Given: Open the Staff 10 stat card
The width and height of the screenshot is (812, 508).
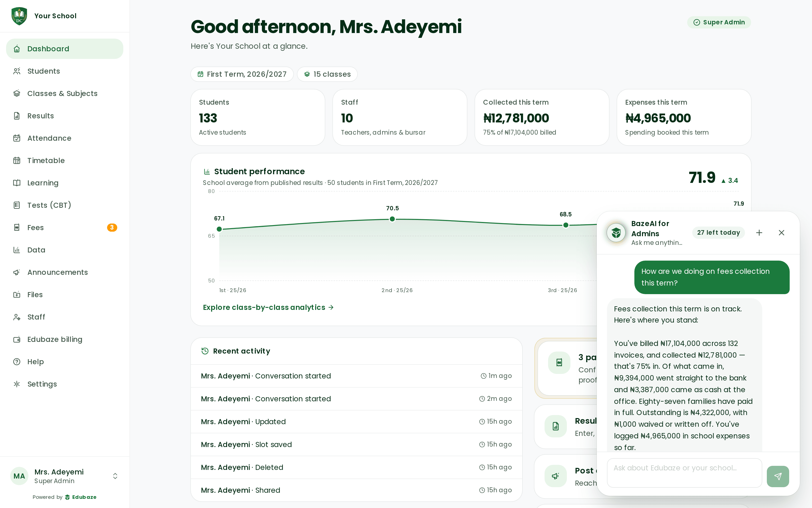Looking at the screenshot, I should 400,117.
